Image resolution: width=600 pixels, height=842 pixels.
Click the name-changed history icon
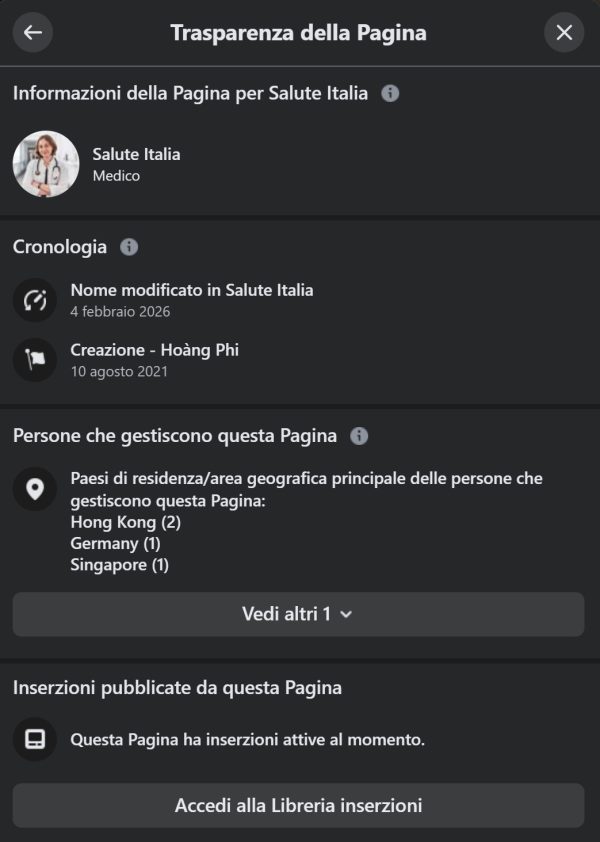point(35,300)
